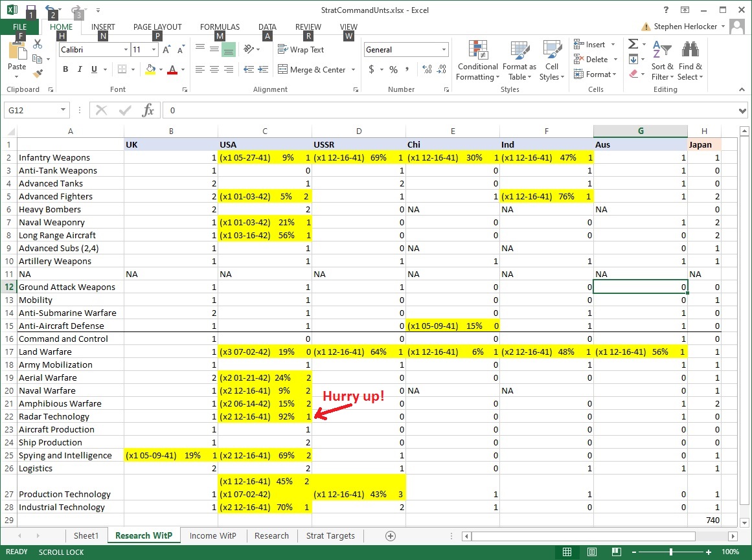Select the column G header

(640, 131)
